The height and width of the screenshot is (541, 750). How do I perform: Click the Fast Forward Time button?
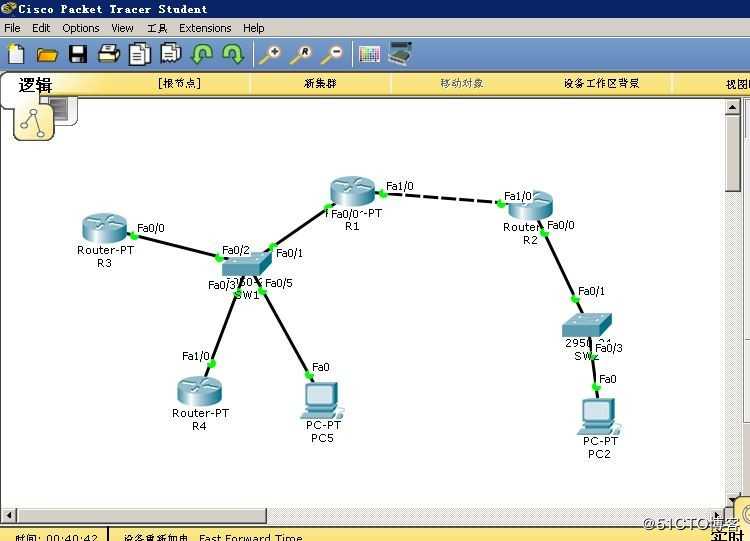(251, 537)
